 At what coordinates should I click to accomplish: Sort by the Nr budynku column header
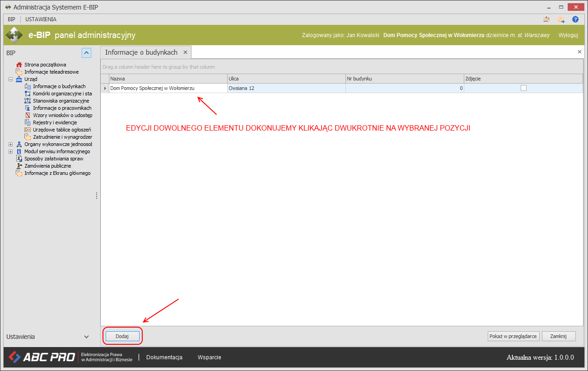pyautogui.click(x=405, y=79)
